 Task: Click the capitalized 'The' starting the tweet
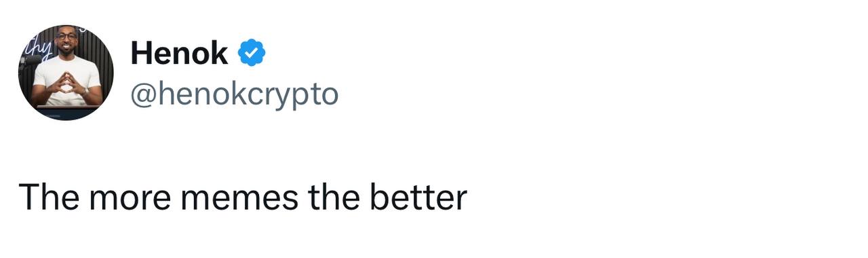tap(50, 198)
